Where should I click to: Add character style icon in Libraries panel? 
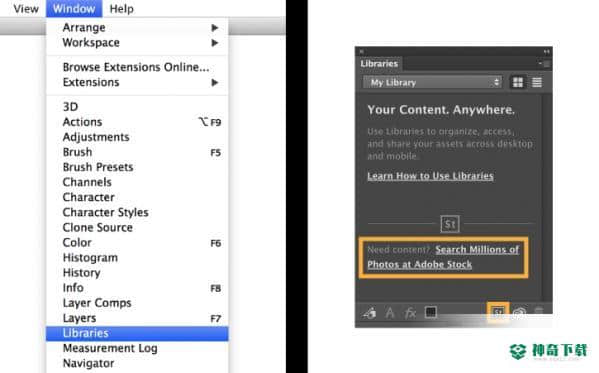(390, 313)
